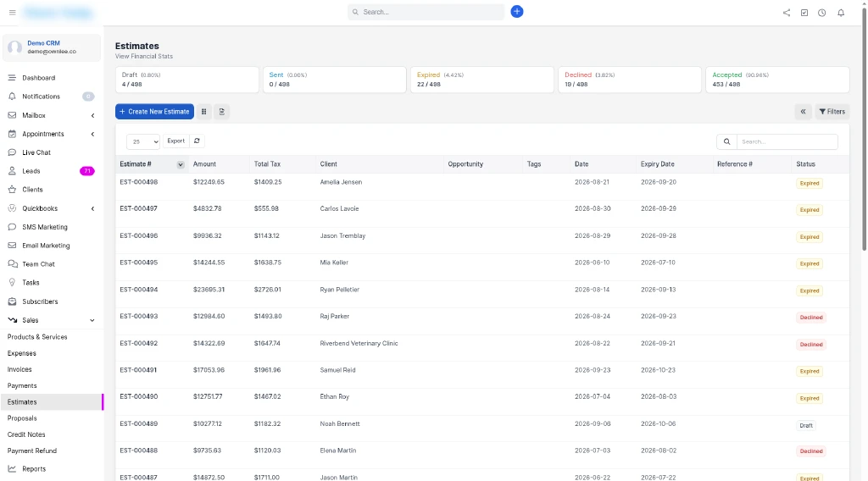Sort by the Status column header
This screenshot has height=481, width=868.
point(805,164)
